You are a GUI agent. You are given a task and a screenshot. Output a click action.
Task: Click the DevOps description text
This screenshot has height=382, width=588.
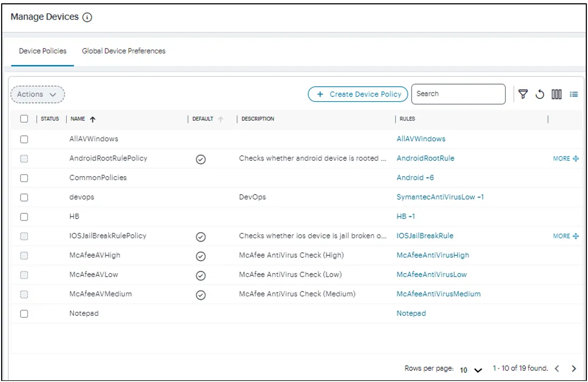pos(253,197)
